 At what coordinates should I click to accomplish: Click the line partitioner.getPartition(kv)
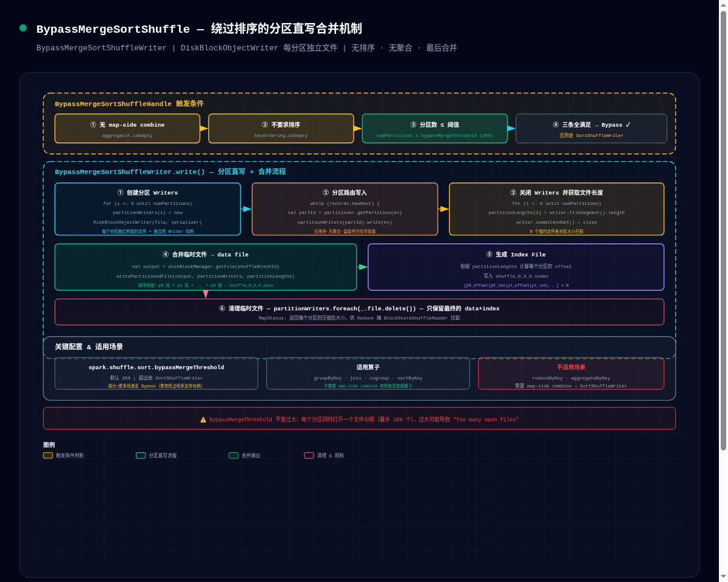click(x=345, y=213)
